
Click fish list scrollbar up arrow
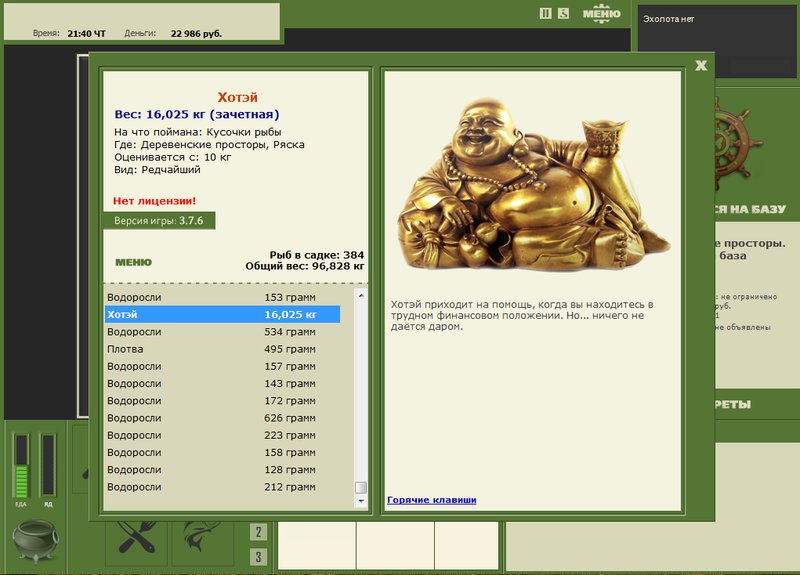[x=361, y=295]
